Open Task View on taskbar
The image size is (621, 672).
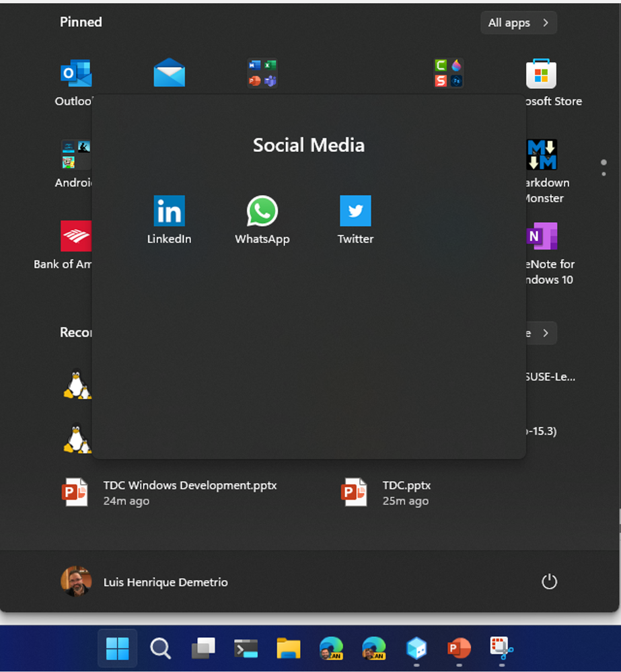[203, 648]
